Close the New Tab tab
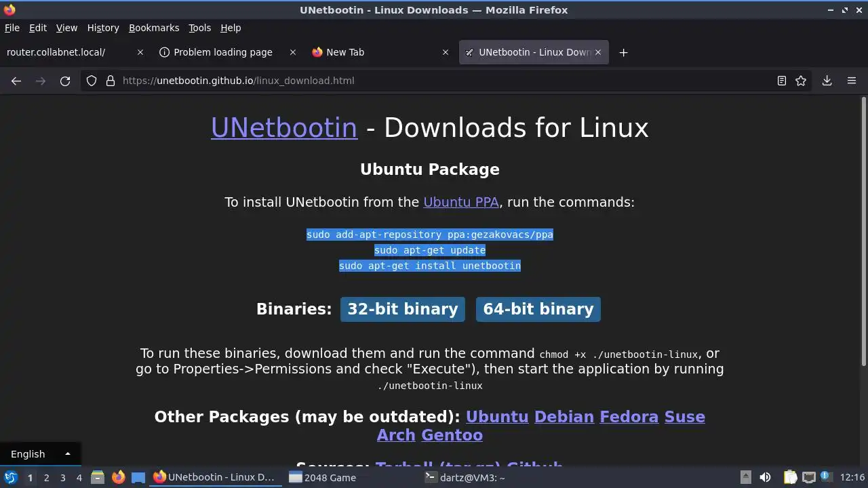This screenshot has width=868, height=488. 446,52
